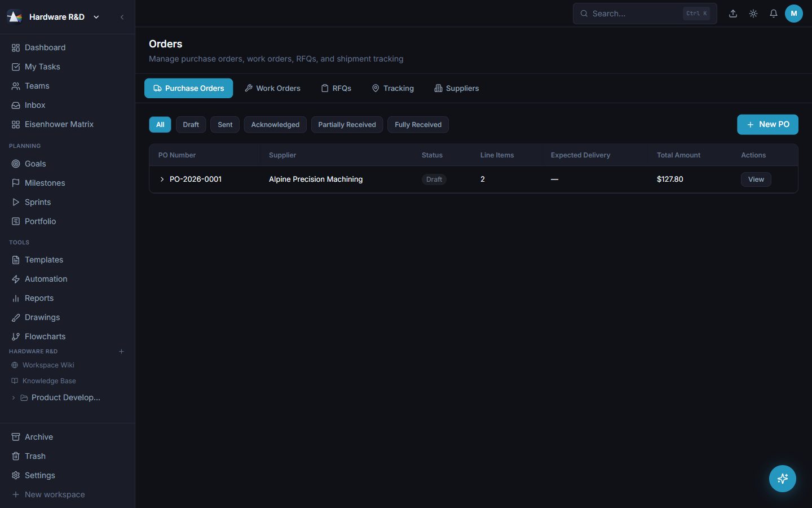The width and height of the screenshot is (812, 508).
Task: Click the Templates document icon
Action: (16, 260)
